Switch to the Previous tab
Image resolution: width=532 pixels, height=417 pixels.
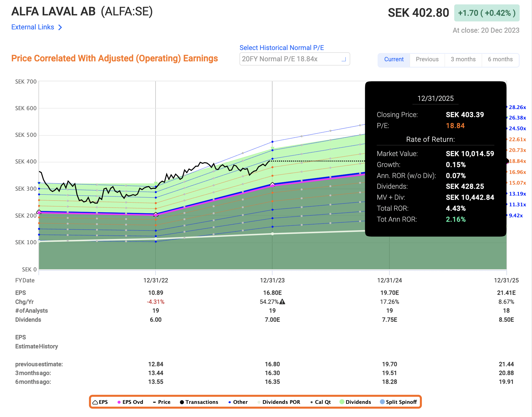[x=427, y=59]
